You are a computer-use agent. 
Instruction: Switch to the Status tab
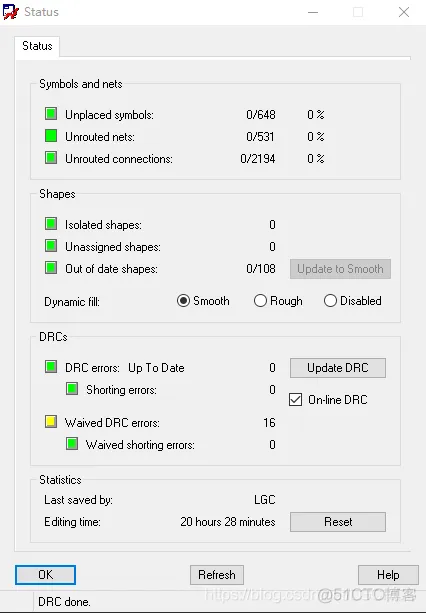[x=37, y=46]
